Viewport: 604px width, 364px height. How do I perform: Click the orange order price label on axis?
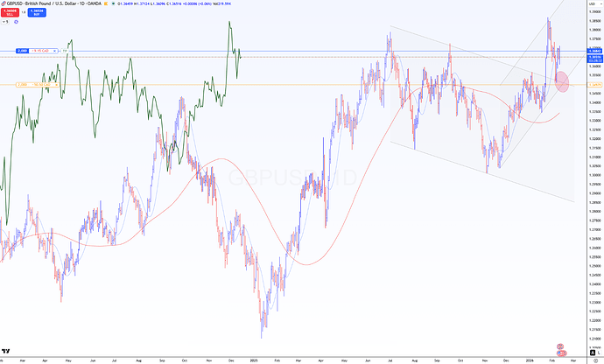pyautogui.click(x=594, y=84)
